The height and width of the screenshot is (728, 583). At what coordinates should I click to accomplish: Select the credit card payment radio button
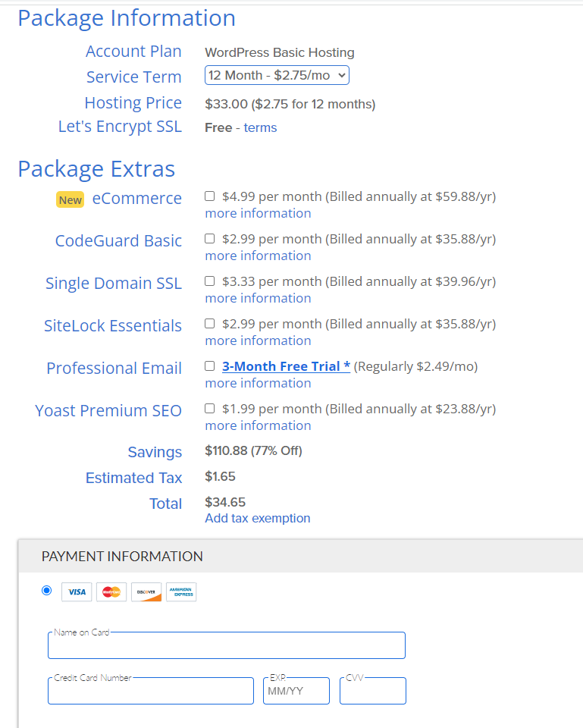click(x=46, y=590)
